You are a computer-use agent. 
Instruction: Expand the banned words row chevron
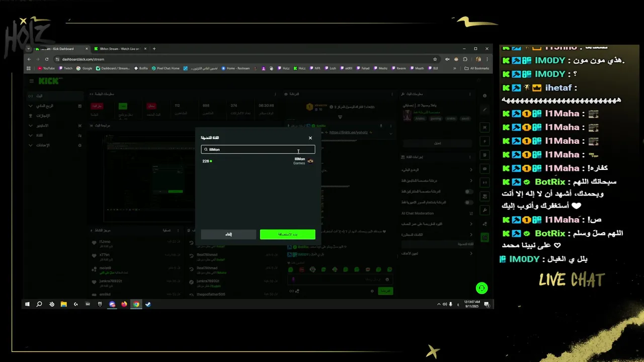(471, 235)
